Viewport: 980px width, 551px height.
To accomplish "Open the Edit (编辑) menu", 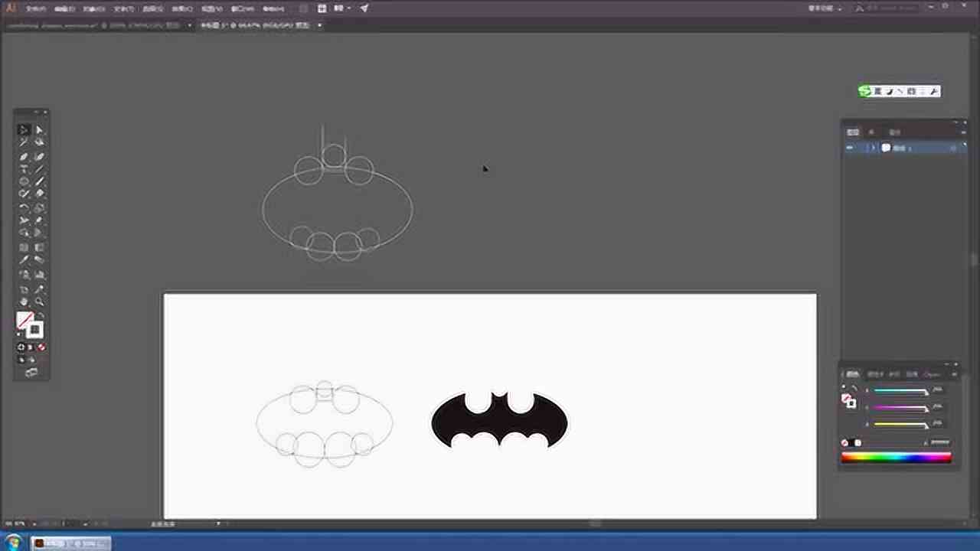I will 64,8.
